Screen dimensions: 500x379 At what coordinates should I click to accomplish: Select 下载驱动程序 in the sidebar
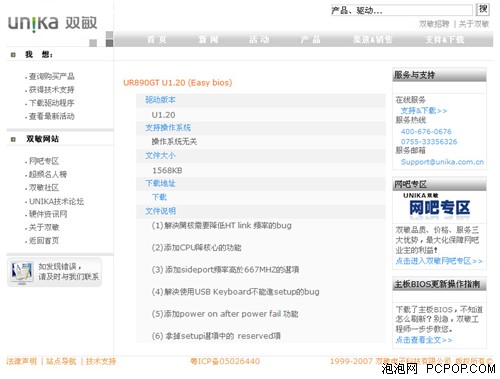coord(51,103)
